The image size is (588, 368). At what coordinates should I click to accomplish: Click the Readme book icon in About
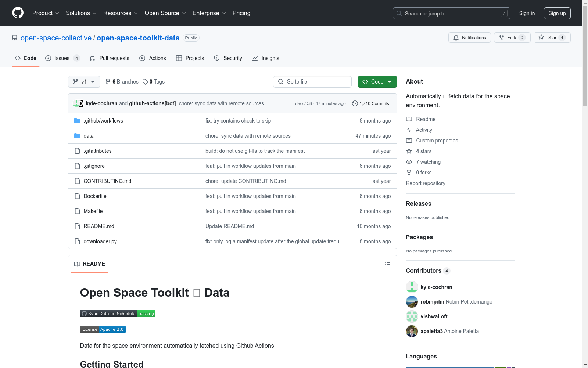click(409, 119)
